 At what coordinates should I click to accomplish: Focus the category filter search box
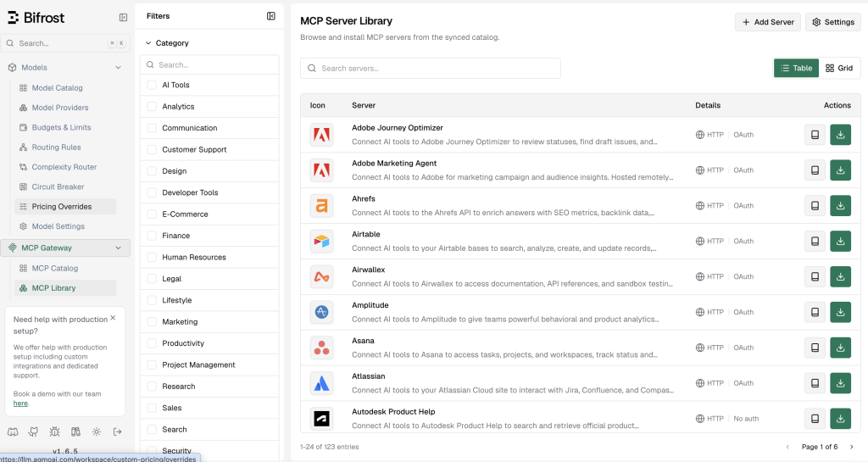pyautogui.click(x=209, y=64)
